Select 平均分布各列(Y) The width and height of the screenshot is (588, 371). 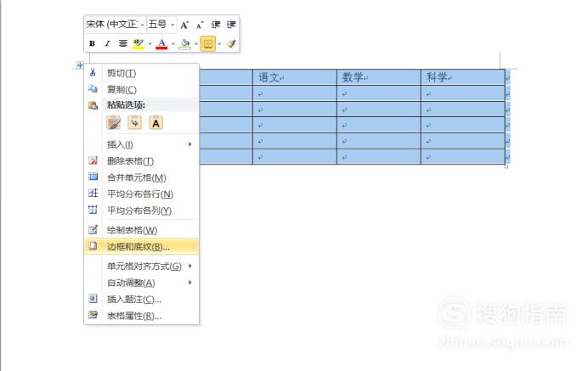[141, 211]
